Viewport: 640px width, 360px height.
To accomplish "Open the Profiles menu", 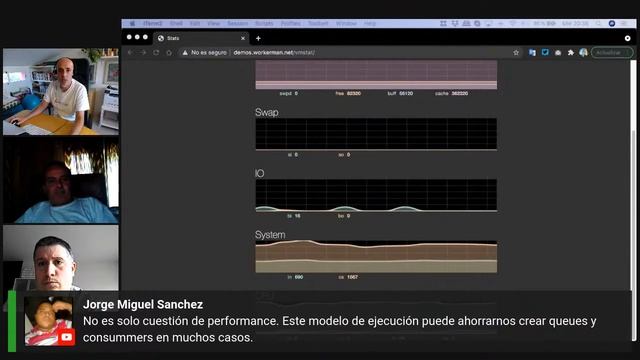I will coord(291,24).
